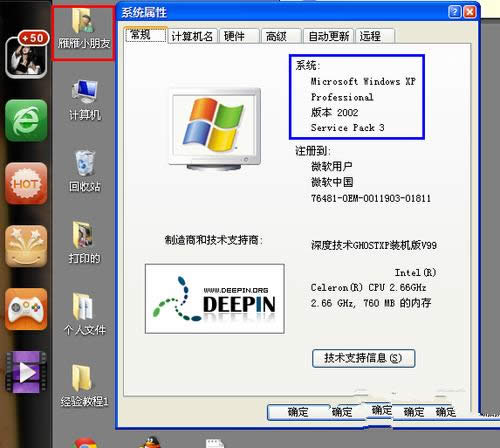Switch to the 计算机名 tab
This screenshot has height=448, width=500.
click(192, 36)
